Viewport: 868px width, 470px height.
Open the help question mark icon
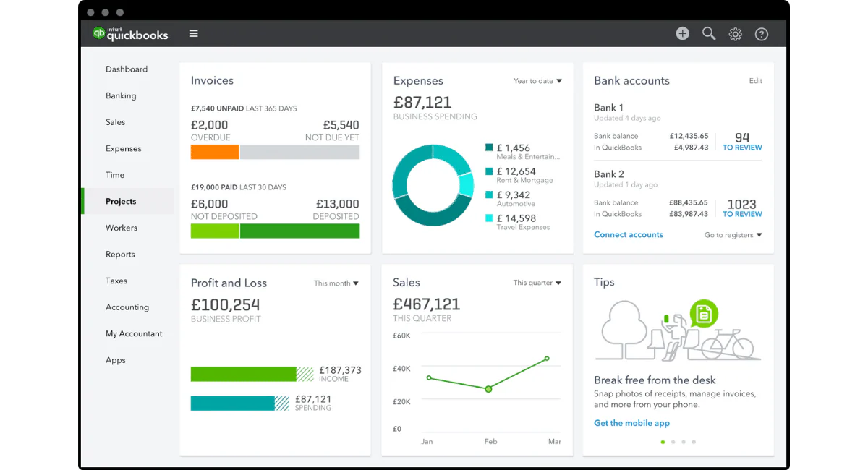click(x=761, y=34)
